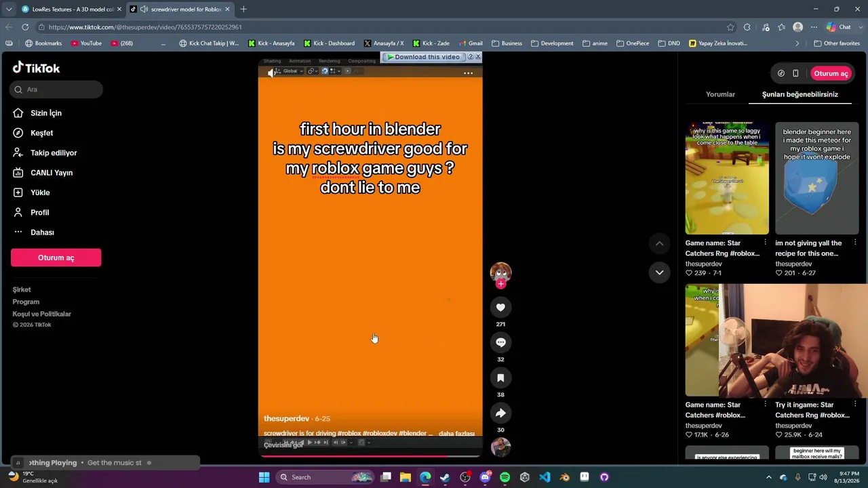Open the Şirket footer link
This screenshot has height=488, width=868.
[x=22, y=289]
